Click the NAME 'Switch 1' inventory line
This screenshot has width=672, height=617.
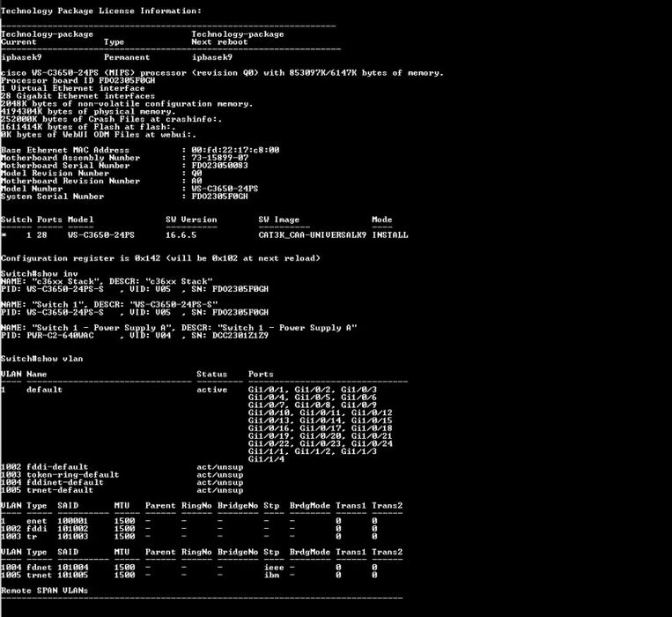coord(109,304)
